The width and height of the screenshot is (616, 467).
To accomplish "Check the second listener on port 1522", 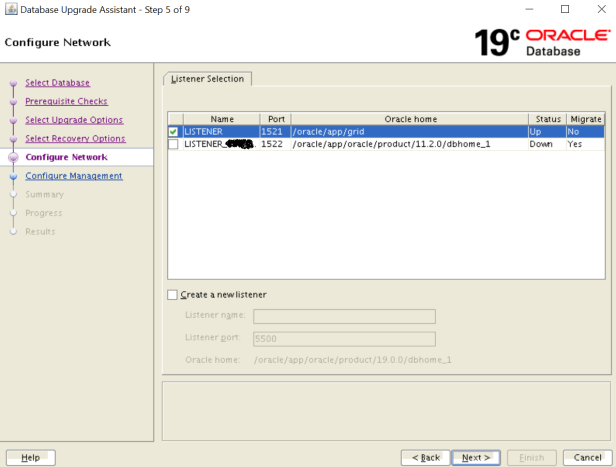I will point(174,144).
